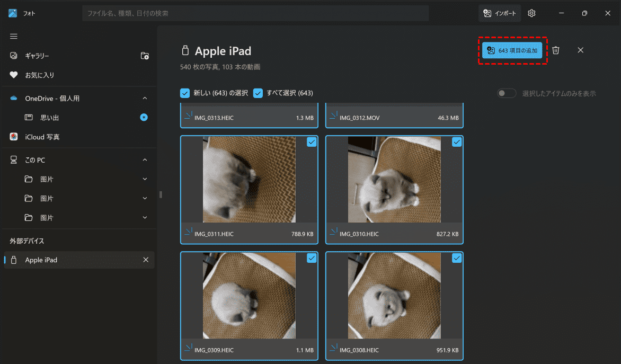The image size is (621, 364).
Task: Click the trash delete icon
Action: pyautogui.click(x=555, y=50)
